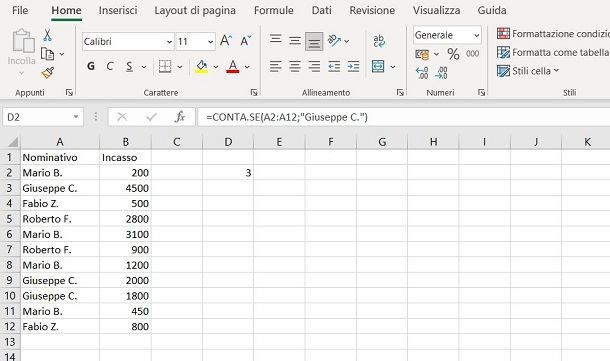Click the Incolla paste icon
The height and width of the screenshot is (361, 610).
pyautogui.click(x=23, y=40)
